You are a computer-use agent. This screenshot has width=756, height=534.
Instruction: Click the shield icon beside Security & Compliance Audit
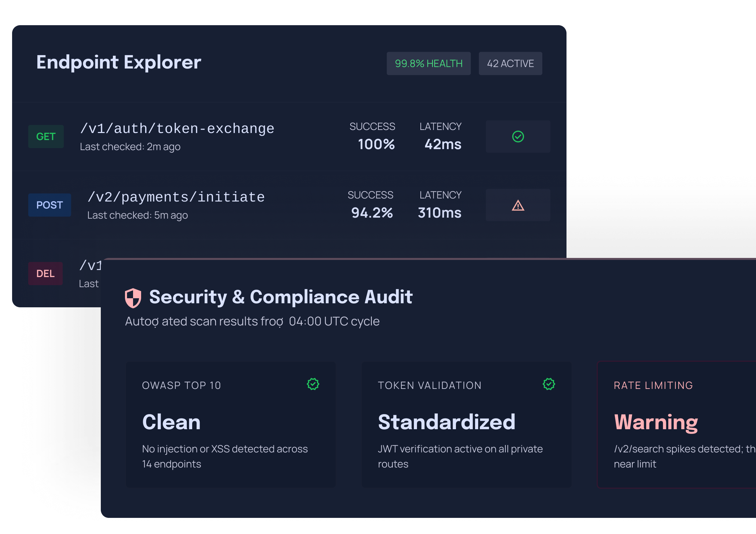(133, 298)
